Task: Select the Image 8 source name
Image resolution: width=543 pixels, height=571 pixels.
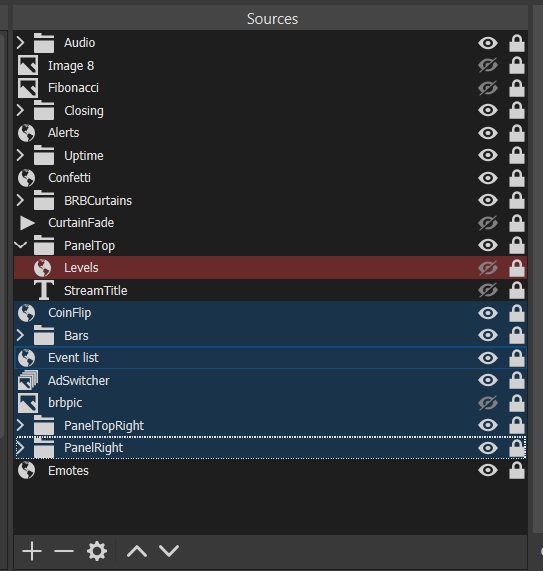Action: [71, 66]
